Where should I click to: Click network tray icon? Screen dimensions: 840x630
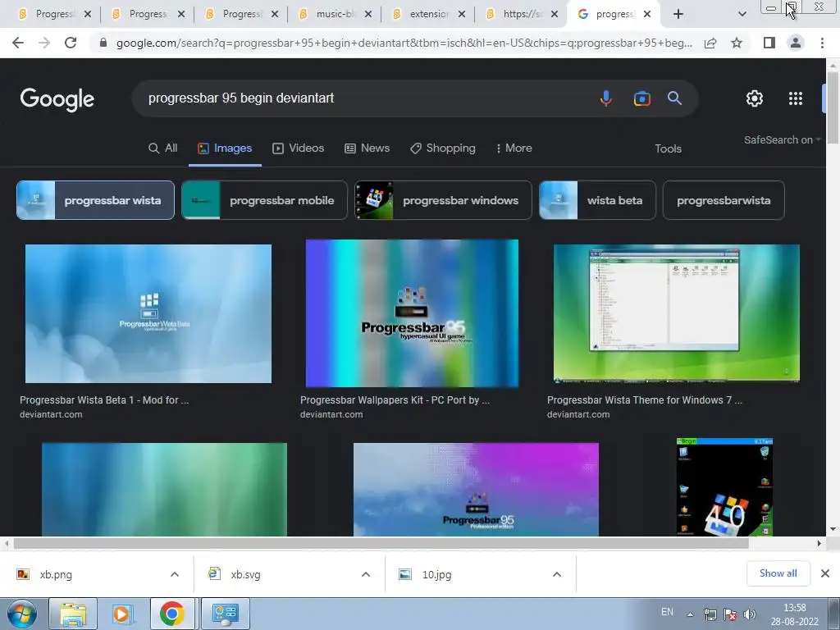(710, 614)
